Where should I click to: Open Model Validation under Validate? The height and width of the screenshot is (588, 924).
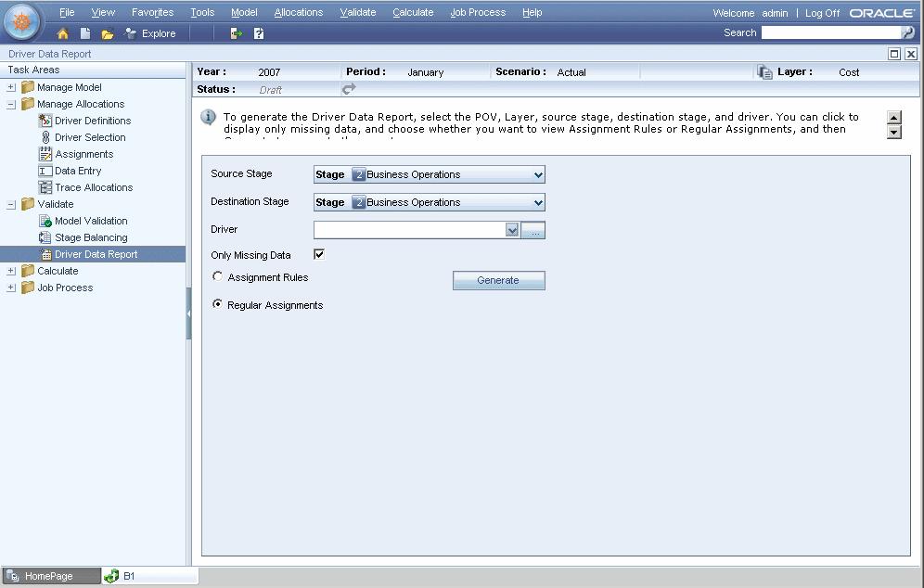88,221
